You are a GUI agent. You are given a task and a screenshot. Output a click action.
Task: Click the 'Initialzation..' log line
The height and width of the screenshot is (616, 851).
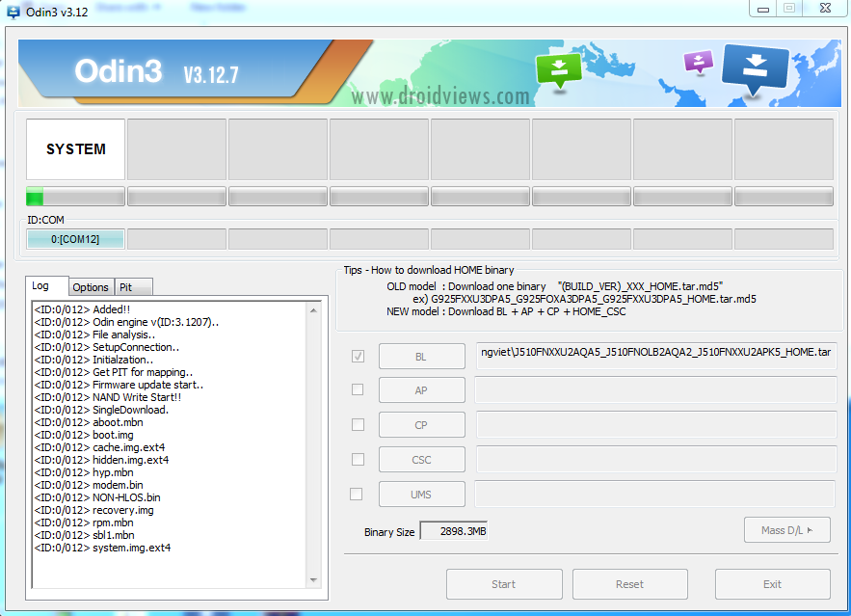[93, 360]
